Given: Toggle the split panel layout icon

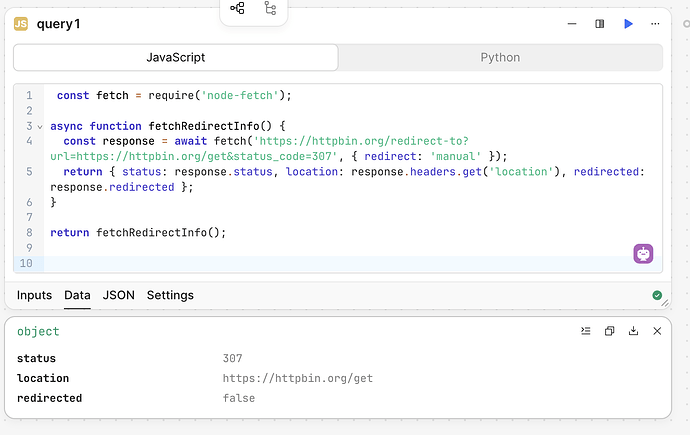Looking at the screenshot, I should [599, 24].
